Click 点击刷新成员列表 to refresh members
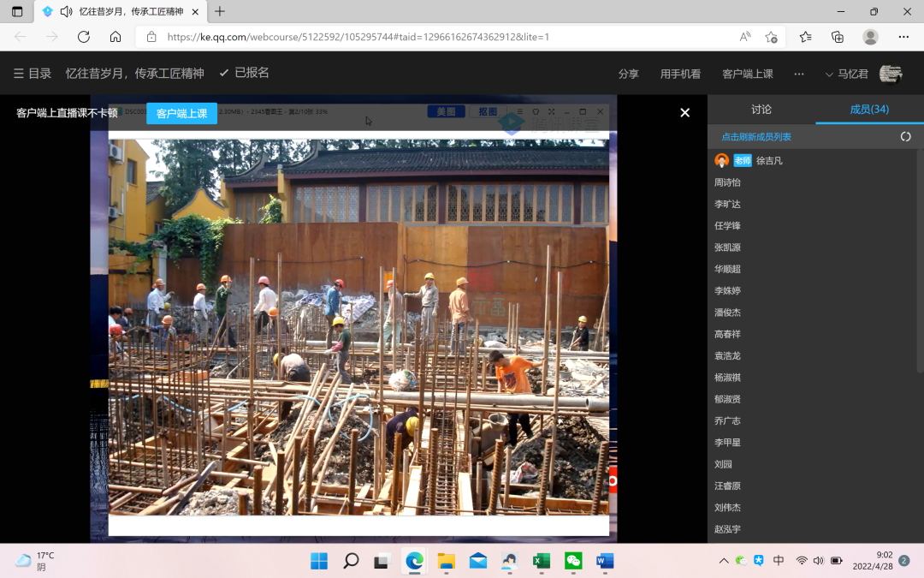The image size is (924, 578). [755, 137]
